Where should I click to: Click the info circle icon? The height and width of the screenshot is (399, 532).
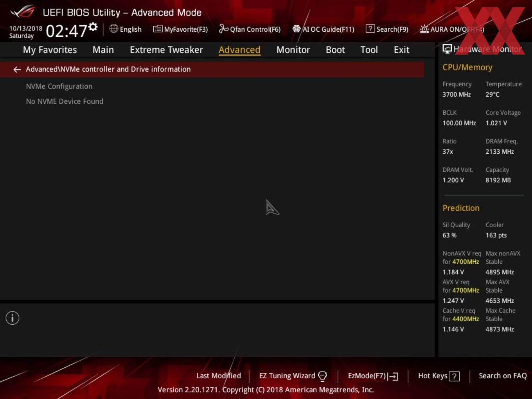tap(13, 318)
